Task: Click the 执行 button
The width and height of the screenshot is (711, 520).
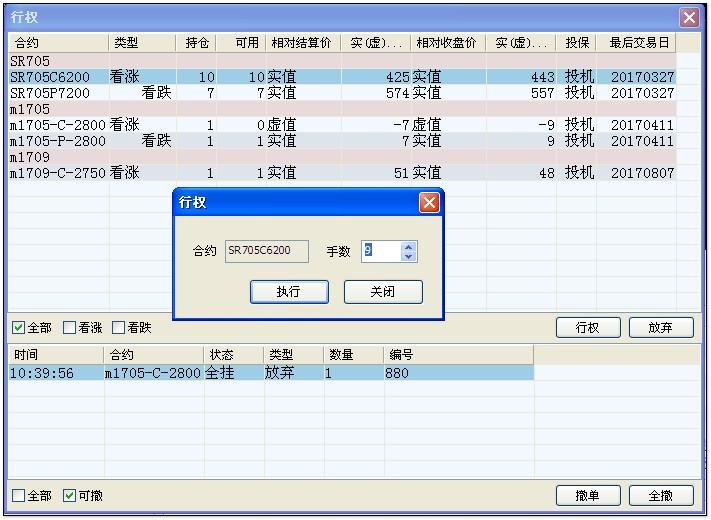Action: [x=289, y=292]
